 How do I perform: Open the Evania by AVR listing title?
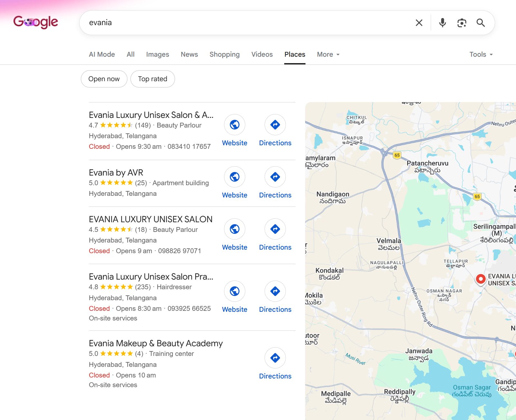tap(116, 173)
